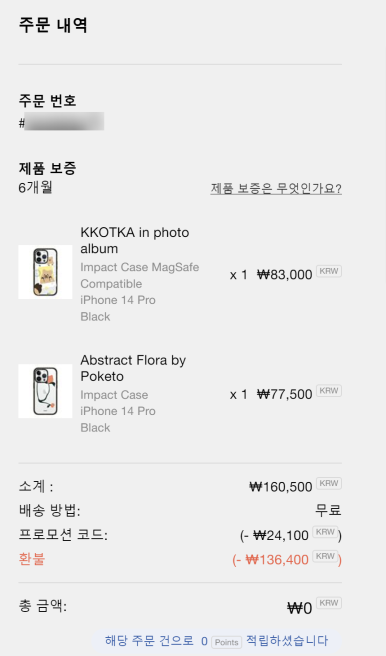Click the KRW badge beside total ₩0
386x656 pixels.
[329, 603]
